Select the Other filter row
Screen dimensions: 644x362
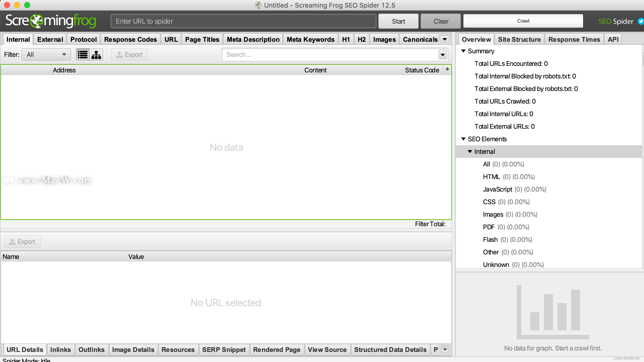coord(549,252)
